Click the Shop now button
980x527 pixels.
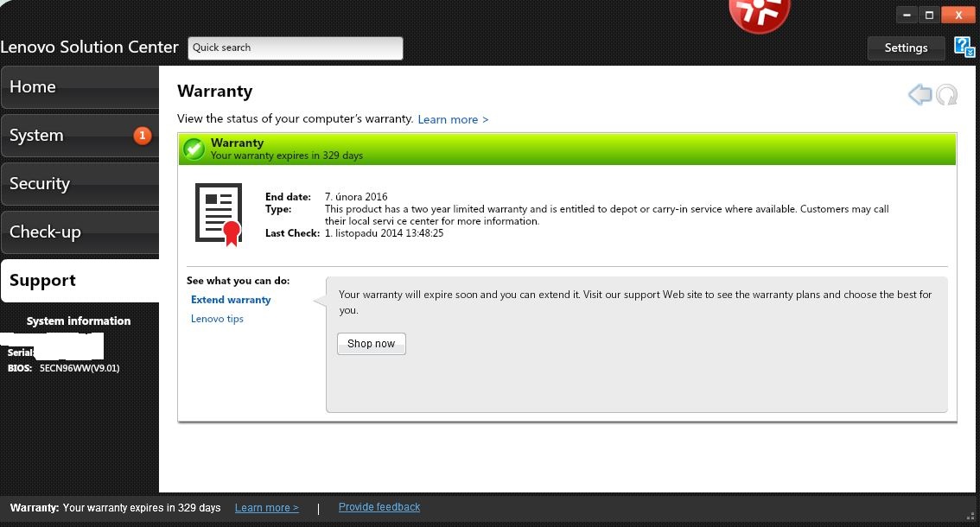pyautogui.click(x=372, y=344)
